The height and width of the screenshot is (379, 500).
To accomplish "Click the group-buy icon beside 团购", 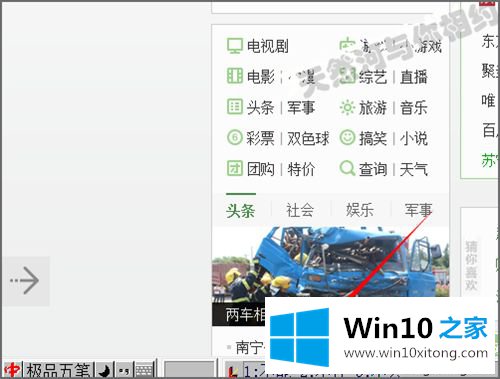I will 235,168.
